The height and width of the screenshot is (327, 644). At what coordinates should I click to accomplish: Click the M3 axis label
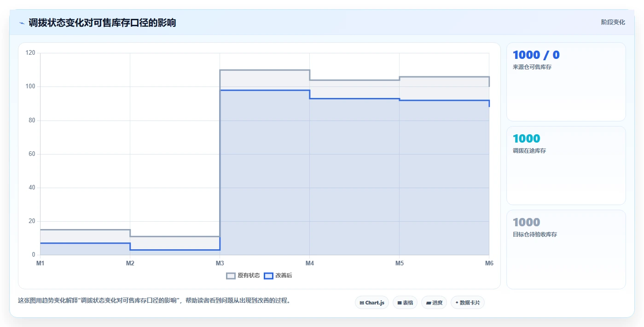click(x=220, y=263)
